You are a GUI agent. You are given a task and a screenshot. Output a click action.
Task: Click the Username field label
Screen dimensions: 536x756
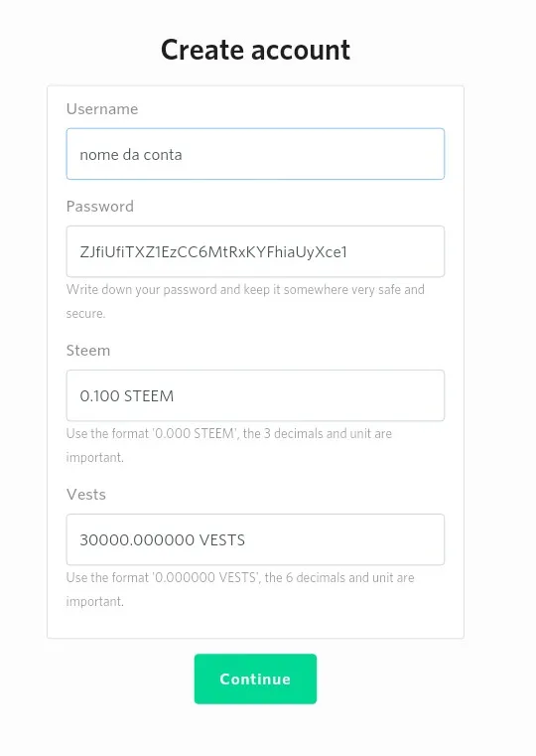pos(102,109)
